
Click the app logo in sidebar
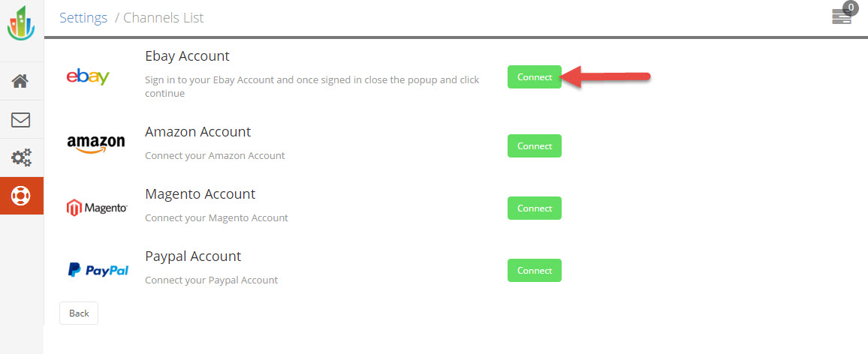tap(21, 24)
